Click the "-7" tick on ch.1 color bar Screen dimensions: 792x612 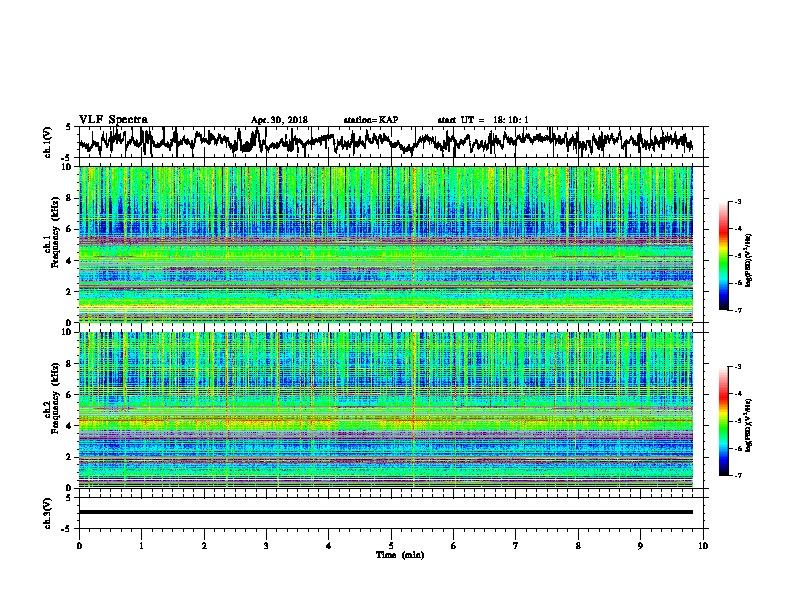737,310
